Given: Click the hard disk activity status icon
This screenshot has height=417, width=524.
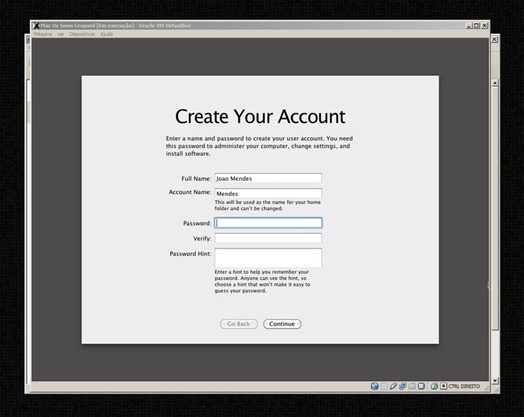Looking at the screenshot, I should click(375, 386).
